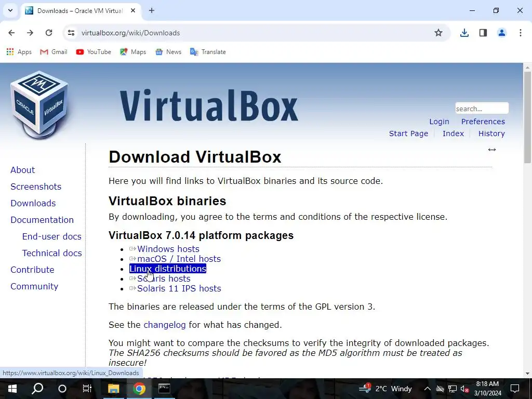Open a new browser tab
Image resolution: width=532 pixels, height=399 pixels.
click(x=152, y=10)
